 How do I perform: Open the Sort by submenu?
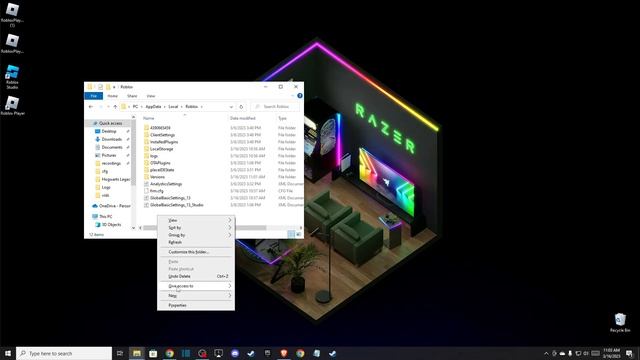pyautogui.click(x=196, y=228)
